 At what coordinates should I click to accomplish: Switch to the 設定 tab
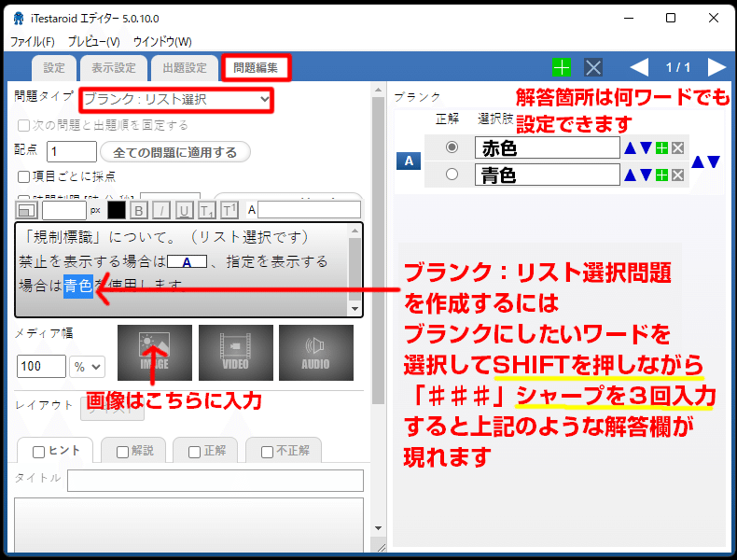(54, 68)
